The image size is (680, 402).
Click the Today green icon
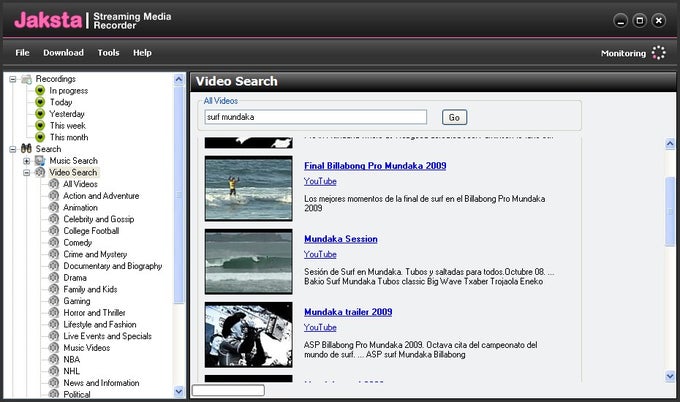40,102
